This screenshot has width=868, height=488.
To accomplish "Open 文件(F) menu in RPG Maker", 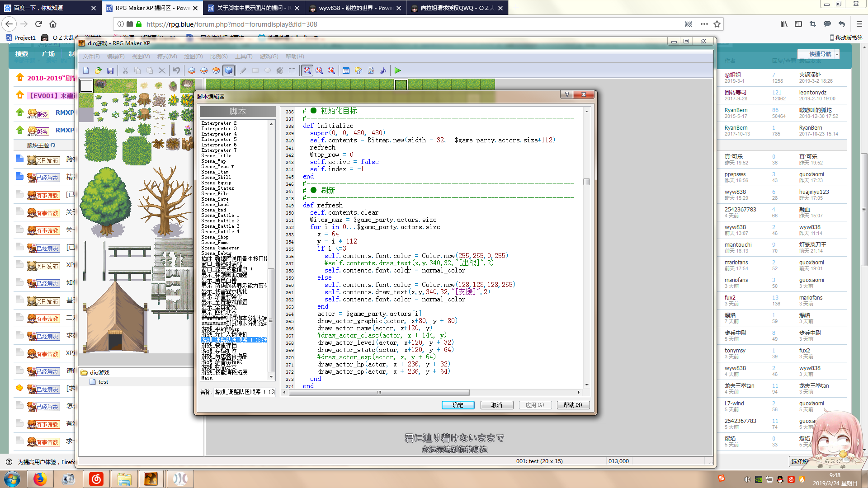I will click(91, 56).
